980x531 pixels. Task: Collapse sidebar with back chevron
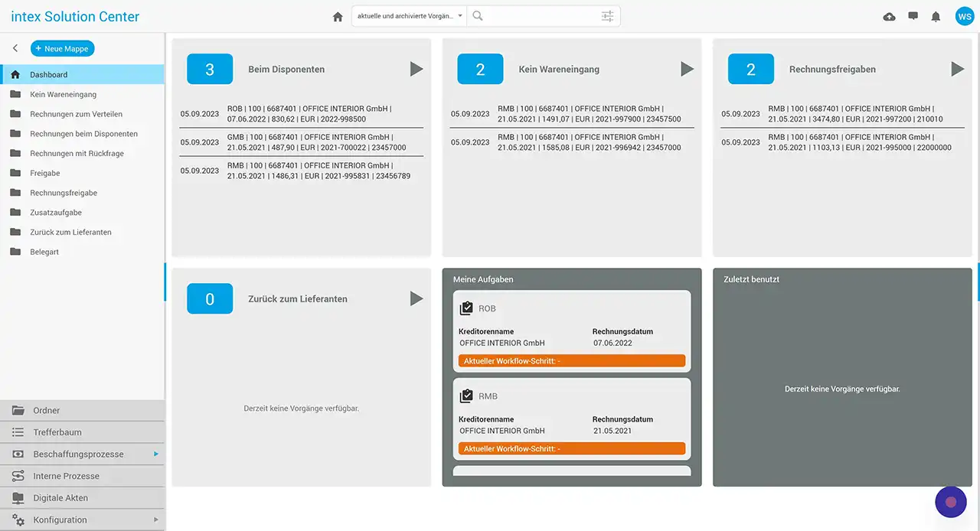click(x=15, y=48)
